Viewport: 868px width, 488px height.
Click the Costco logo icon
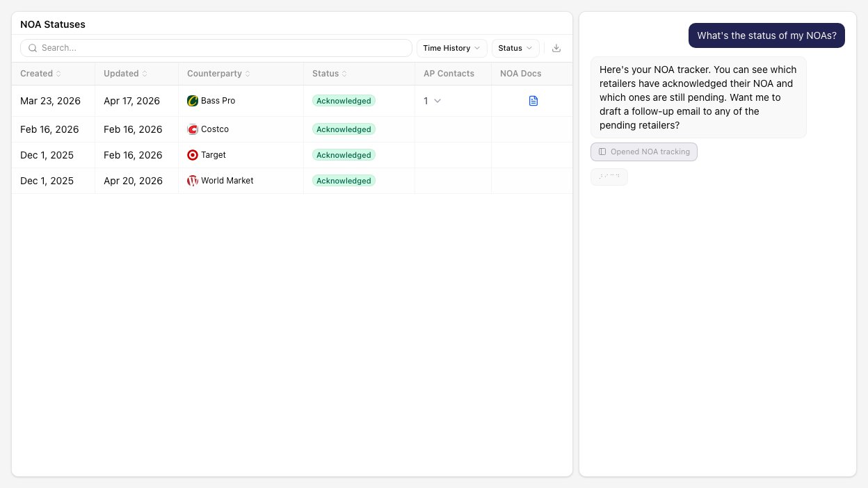pos(193,129)
